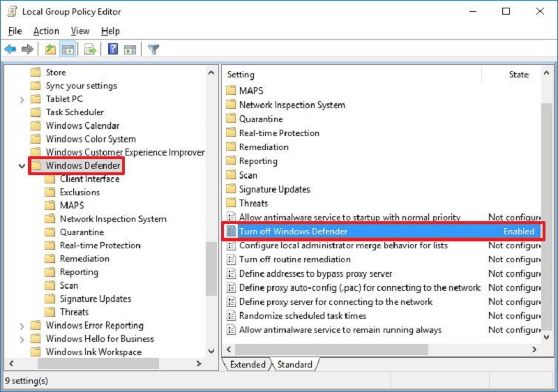Select Allow antimalware service to startup setting
This screenshot has height=392, width=558.
click(x=349, y=217)
